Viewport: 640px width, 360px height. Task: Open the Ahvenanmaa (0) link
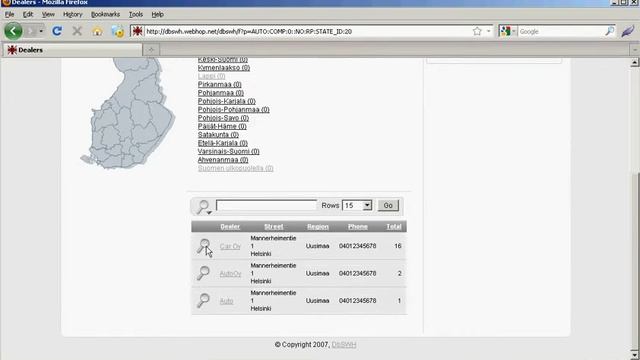[223, 160]
